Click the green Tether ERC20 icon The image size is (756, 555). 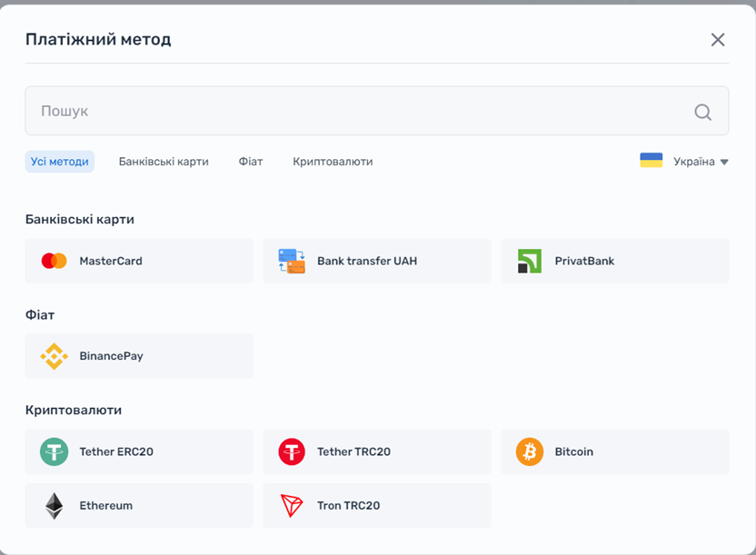point(55,451)
